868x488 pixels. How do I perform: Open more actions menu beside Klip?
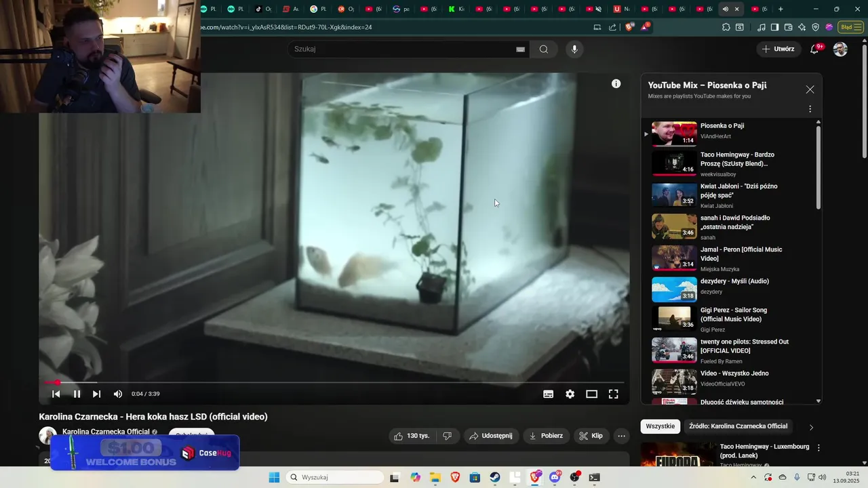coord(621,436)
